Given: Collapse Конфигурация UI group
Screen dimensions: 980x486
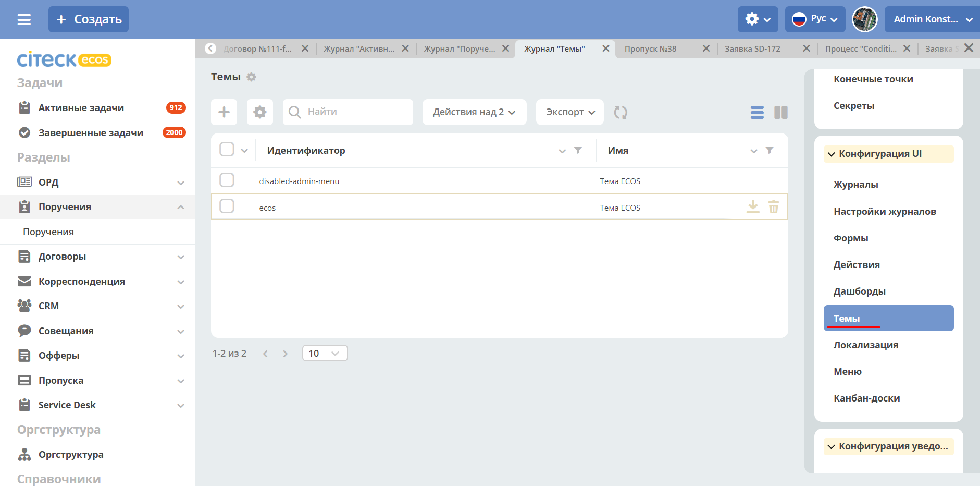Looking at the screenshot, I should pos(888,154).
